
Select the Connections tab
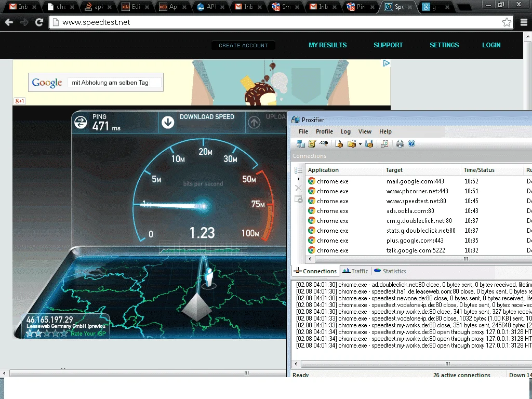coord(315,271)
